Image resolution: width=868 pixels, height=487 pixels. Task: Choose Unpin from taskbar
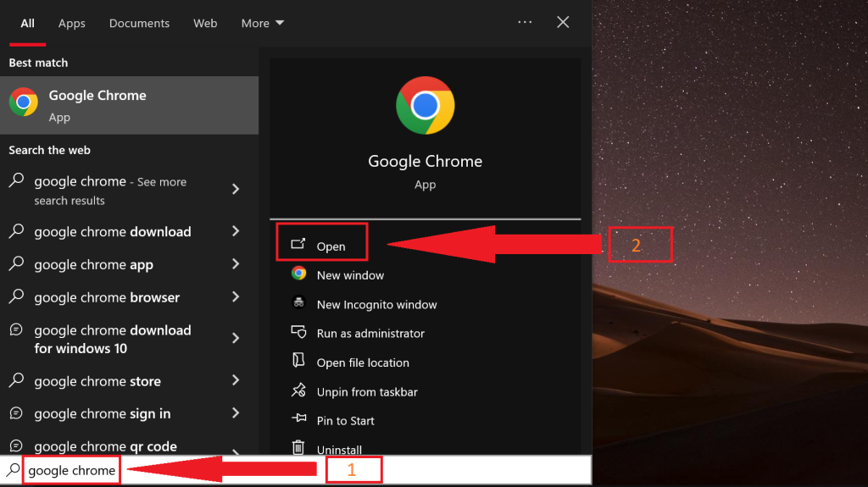click(367, 392)
